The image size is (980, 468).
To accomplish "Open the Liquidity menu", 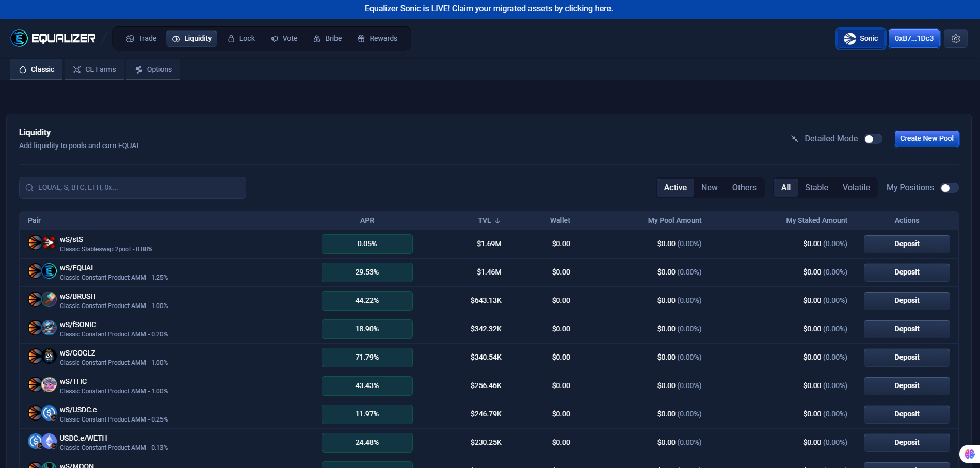I will pyautogui.click(x=192, y=39).
